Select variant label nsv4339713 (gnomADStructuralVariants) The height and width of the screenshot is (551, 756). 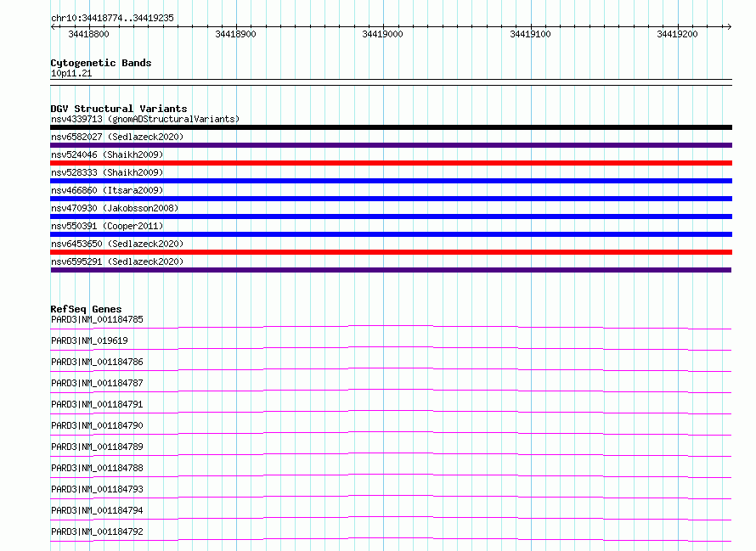[x=145, y=119]
